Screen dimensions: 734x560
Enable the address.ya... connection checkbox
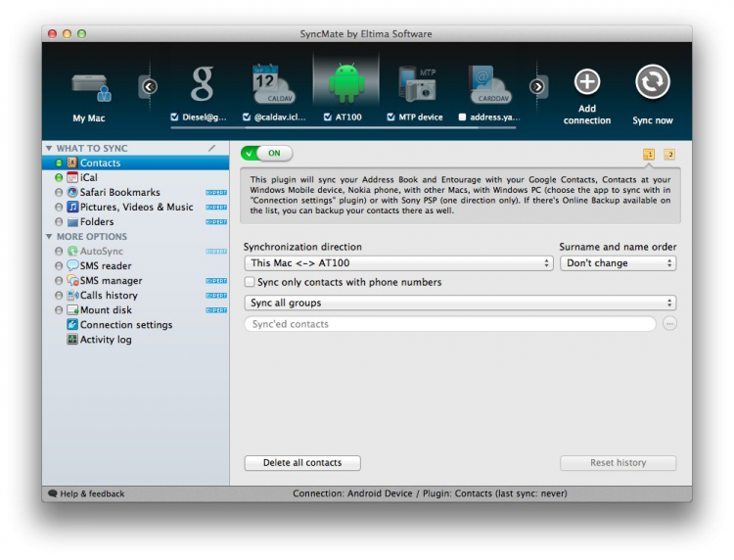[462, 117]
